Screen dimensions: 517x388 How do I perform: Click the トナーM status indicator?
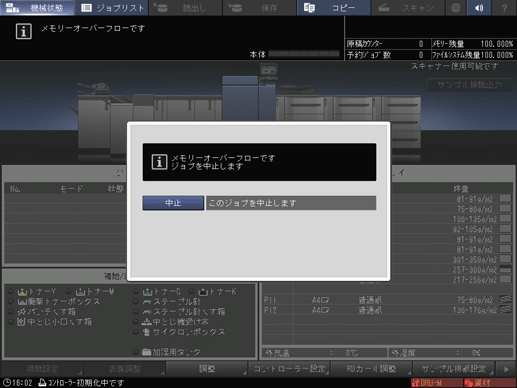coord(69,292)
